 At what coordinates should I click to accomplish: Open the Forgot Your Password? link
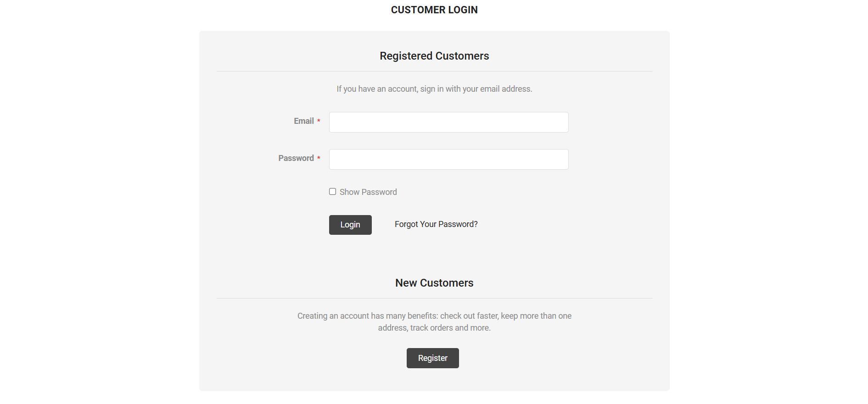[436, 224]
